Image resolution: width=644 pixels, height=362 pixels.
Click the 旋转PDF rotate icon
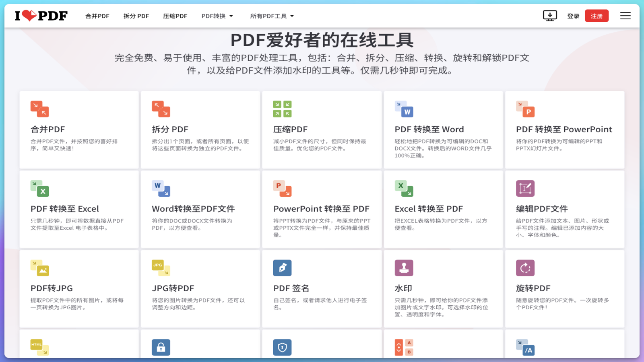click(x=525, y=268)
